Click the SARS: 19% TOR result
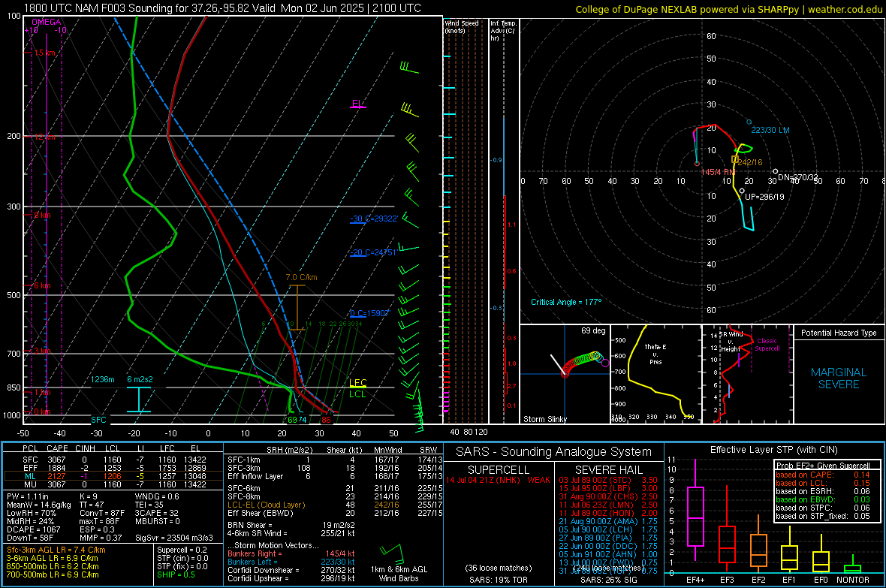Image resolution: width=886 pixels, height=588 pixels. [x=498, y=580]
